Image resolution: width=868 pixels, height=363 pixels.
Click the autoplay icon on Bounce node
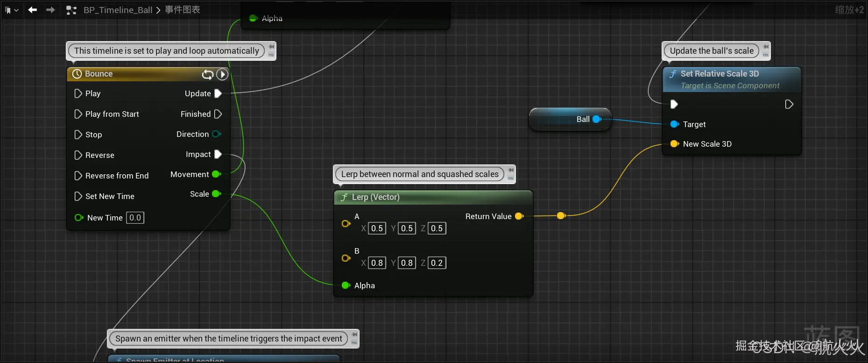[222, 74]
